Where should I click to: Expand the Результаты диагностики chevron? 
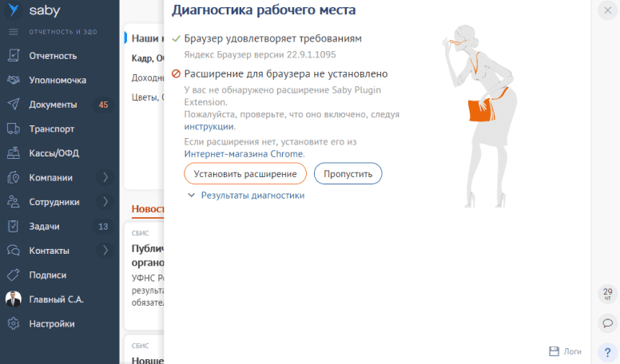pos(192,196)
